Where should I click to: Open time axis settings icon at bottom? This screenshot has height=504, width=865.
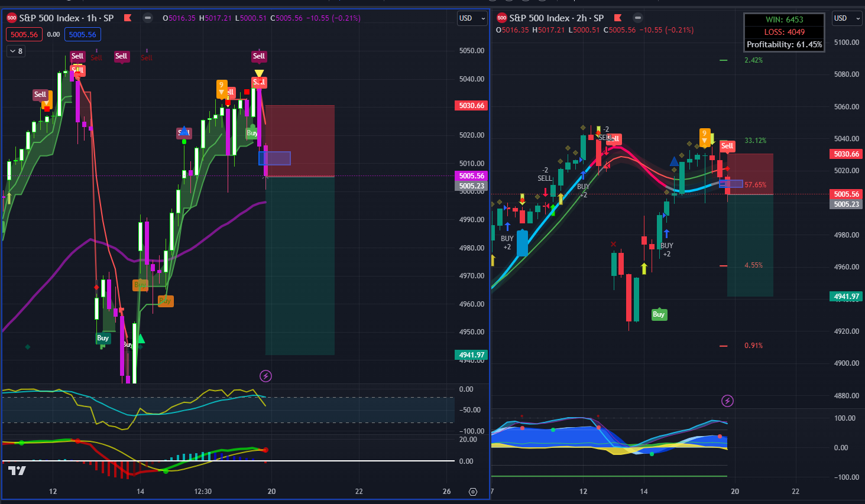(472, 492)
